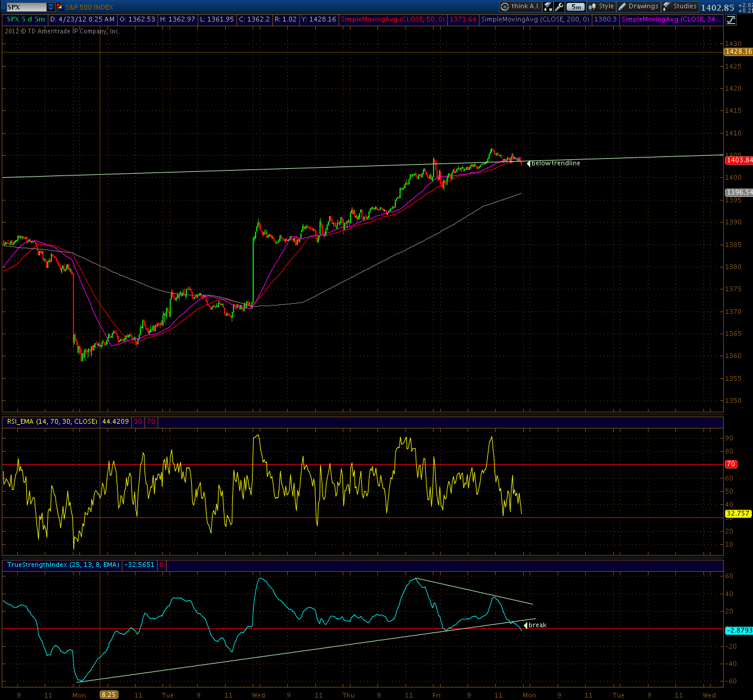Click the 8:25 time cursor marker
Image resolution: width=753 pixels, height=700 pixels.
point(109,695)
